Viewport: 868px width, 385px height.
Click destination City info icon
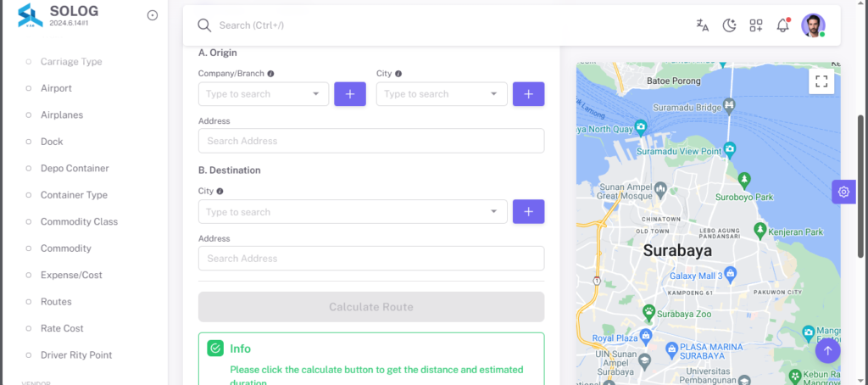220,191
